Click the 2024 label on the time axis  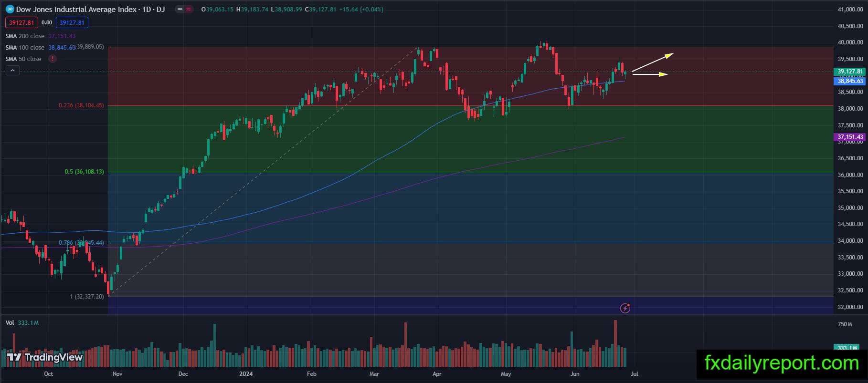246,374
